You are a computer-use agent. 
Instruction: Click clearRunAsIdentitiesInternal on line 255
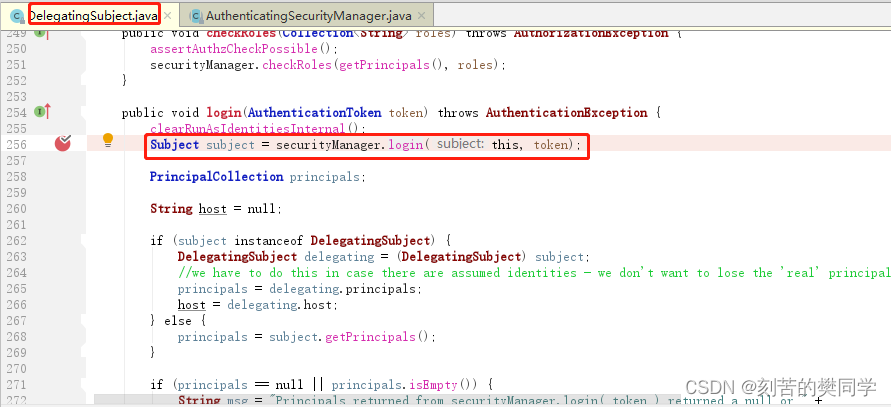tap(248, 128)
